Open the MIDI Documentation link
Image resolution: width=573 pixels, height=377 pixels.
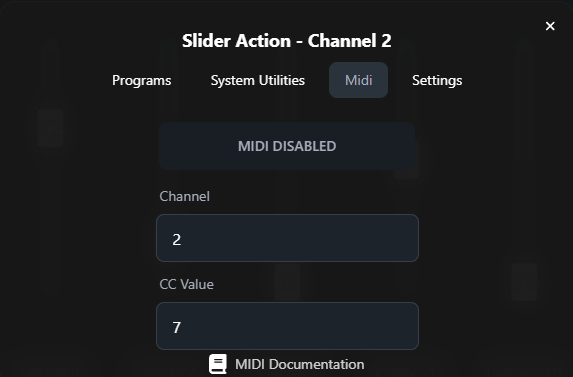pos(287,364)
